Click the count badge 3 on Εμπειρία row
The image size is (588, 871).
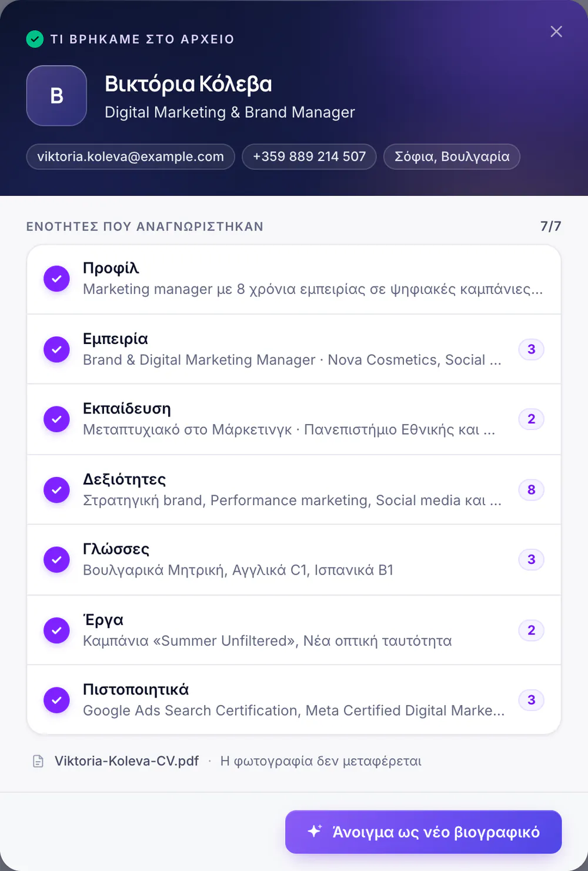click(x=532, y=349)
